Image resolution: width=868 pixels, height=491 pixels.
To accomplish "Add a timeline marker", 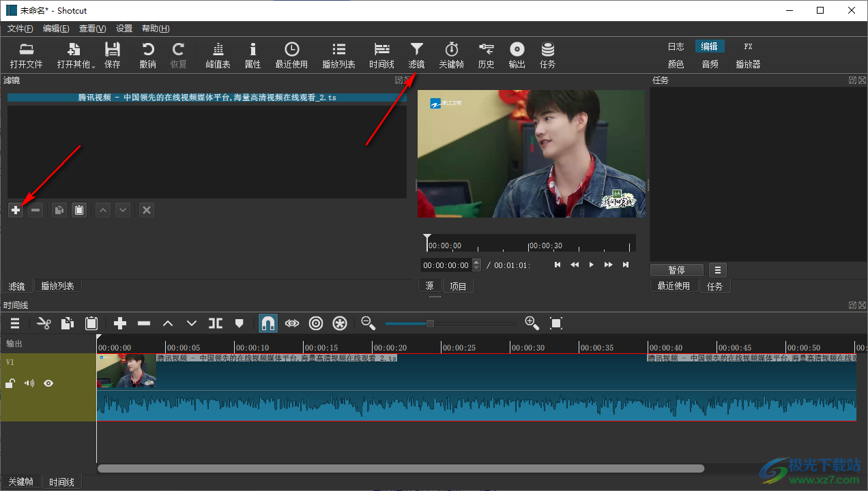I will 240,323.
